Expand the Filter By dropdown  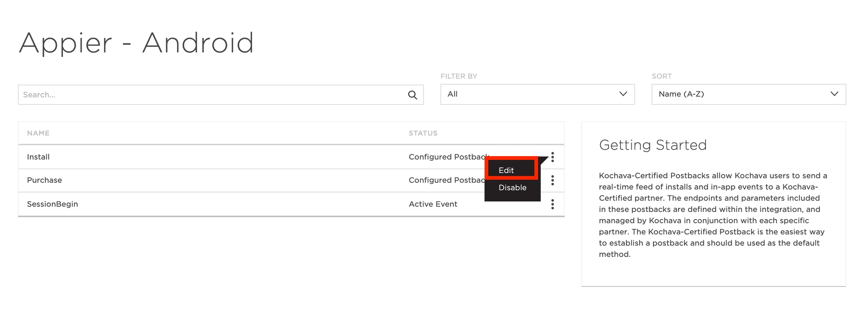537,94
